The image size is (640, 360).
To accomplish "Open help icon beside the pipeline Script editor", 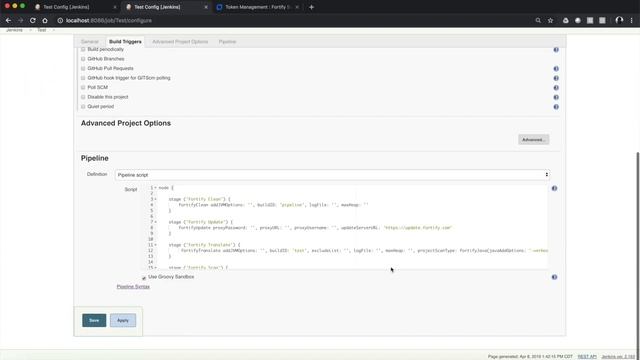I will point(554,188).
